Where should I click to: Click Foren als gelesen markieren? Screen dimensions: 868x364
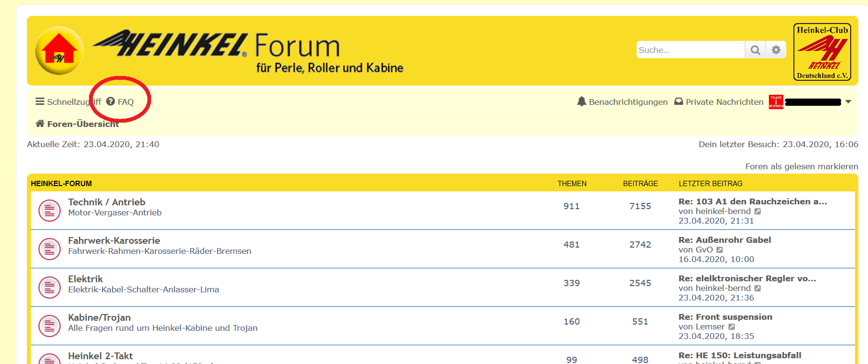(x=802, y=166)
